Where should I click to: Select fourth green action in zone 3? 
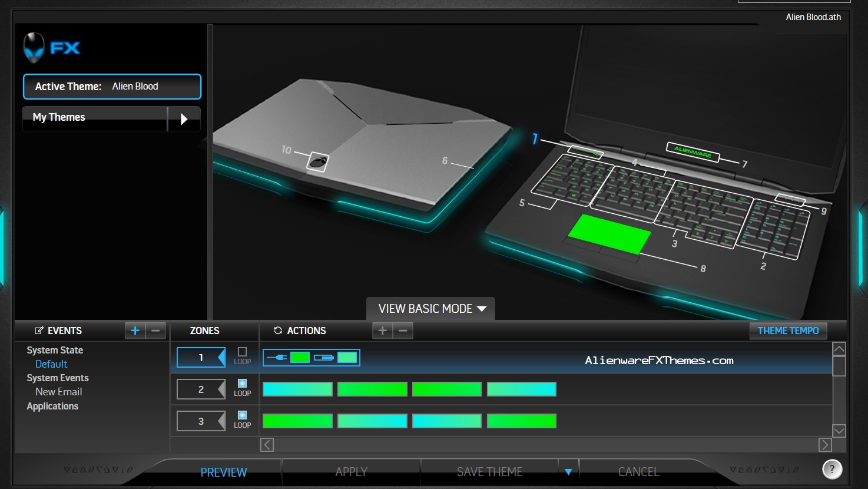pos(522,421)
